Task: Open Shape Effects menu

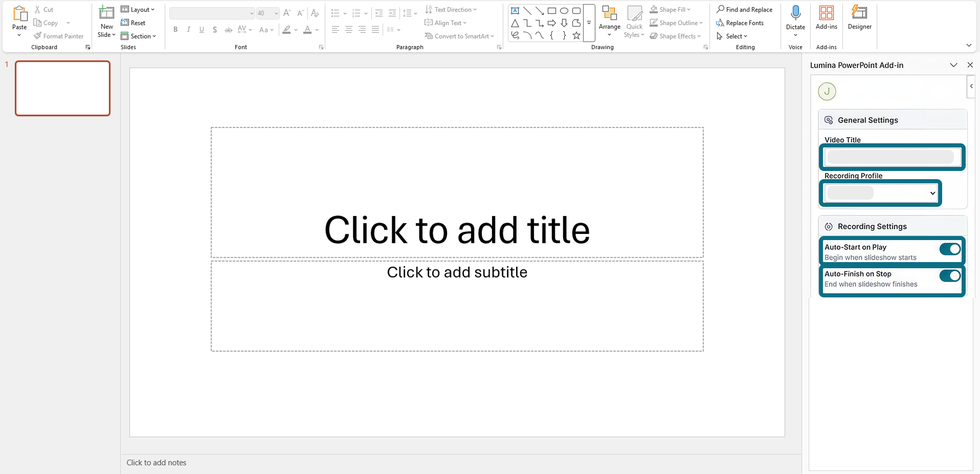Action: click(x=675, y=36)
